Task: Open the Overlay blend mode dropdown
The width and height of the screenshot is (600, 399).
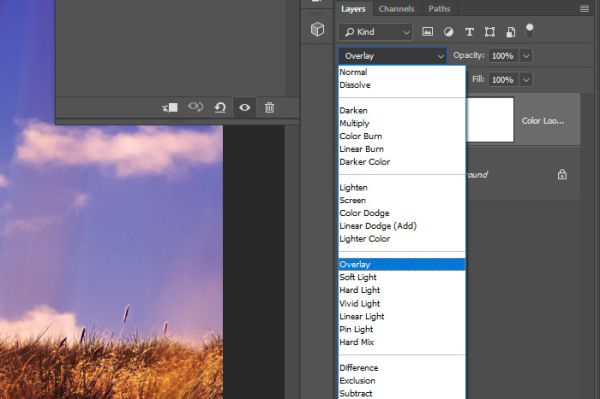Action: [393, 56]
